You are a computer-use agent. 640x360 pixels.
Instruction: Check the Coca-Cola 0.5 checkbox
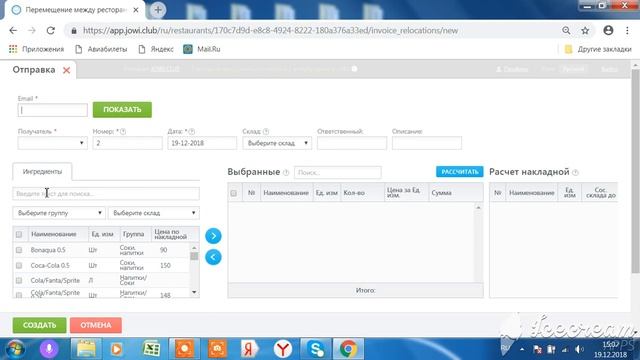pos(19,265)
